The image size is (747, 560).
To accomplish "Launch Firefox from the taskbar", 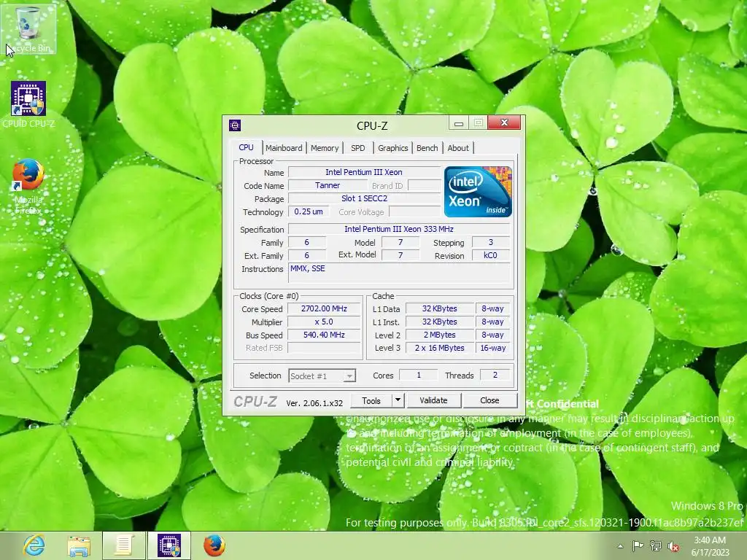I will click(214, 545).
